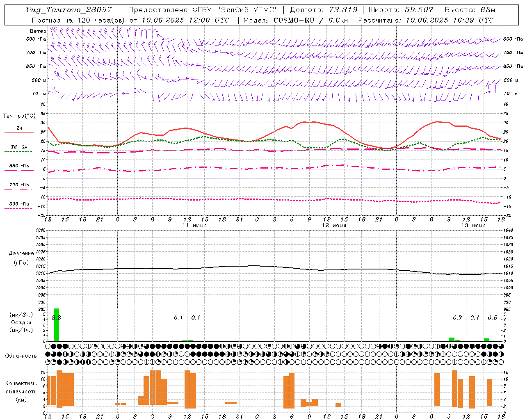The height and width of the screenshot is (420, 525).
Task: Select the Td 2м dew point legend entry
Action: [19, 147]
